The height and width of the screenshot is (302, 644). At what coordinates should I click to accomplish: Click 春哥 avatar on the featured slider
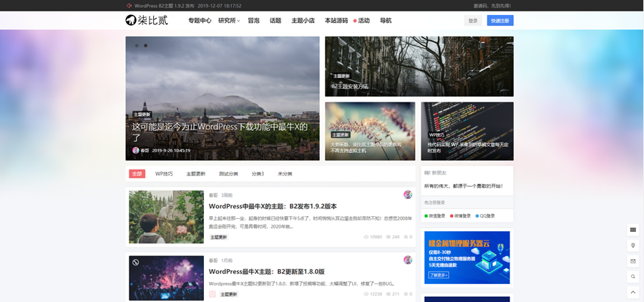pos(135,150)
